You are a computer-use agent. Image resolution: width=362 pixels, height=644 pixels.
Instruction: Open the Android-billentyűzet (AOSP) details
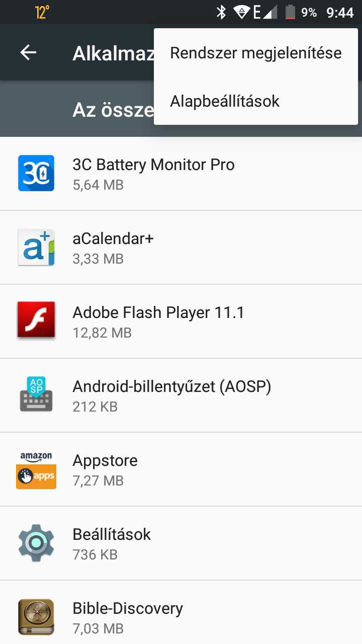181,395
